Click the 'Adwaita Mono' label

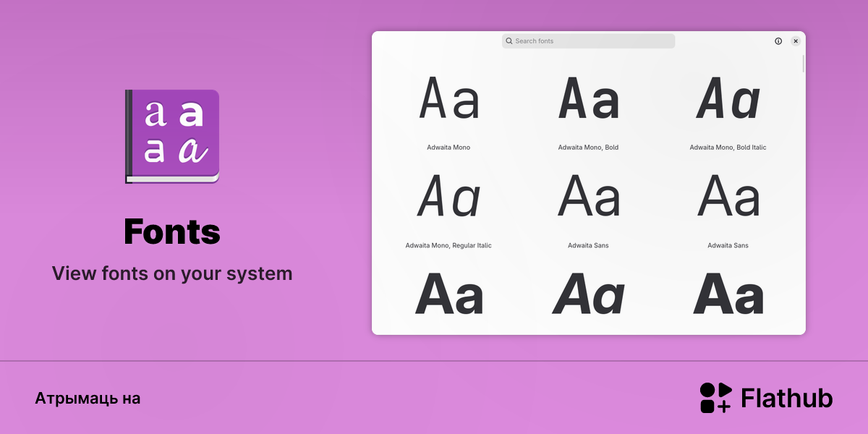point(448,148)
